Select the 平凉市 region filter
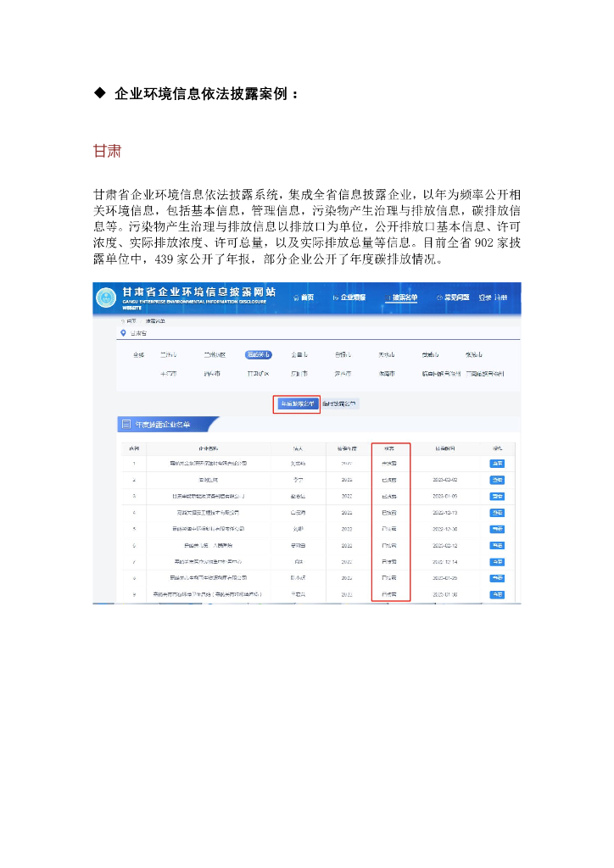 (x=168, y=374)
